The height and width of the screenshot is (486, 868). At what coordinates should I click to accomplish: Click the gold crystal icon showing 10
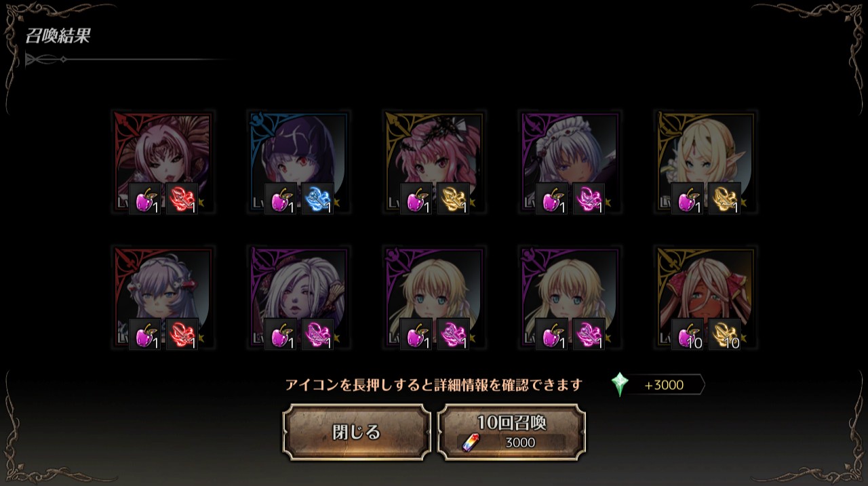[724, 334]
